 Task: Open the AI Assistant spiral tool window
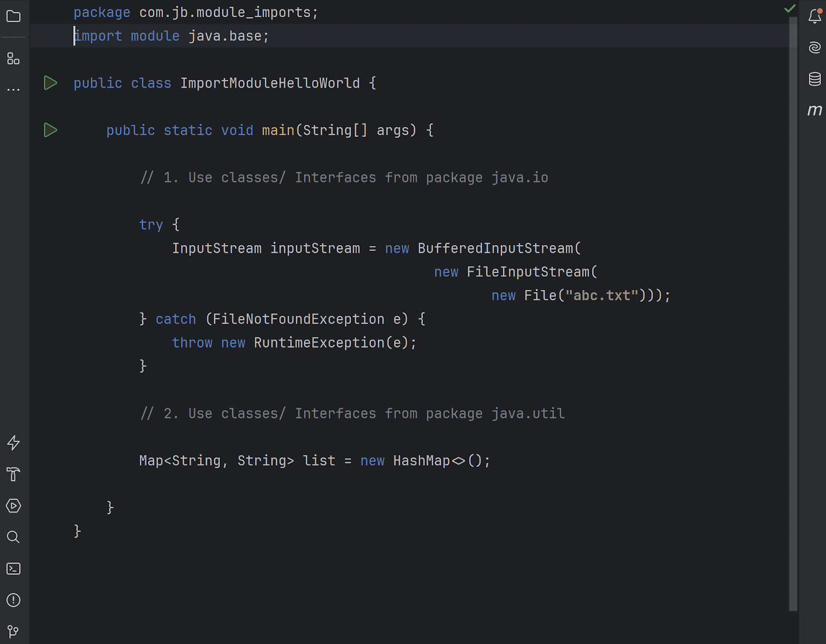815,47
